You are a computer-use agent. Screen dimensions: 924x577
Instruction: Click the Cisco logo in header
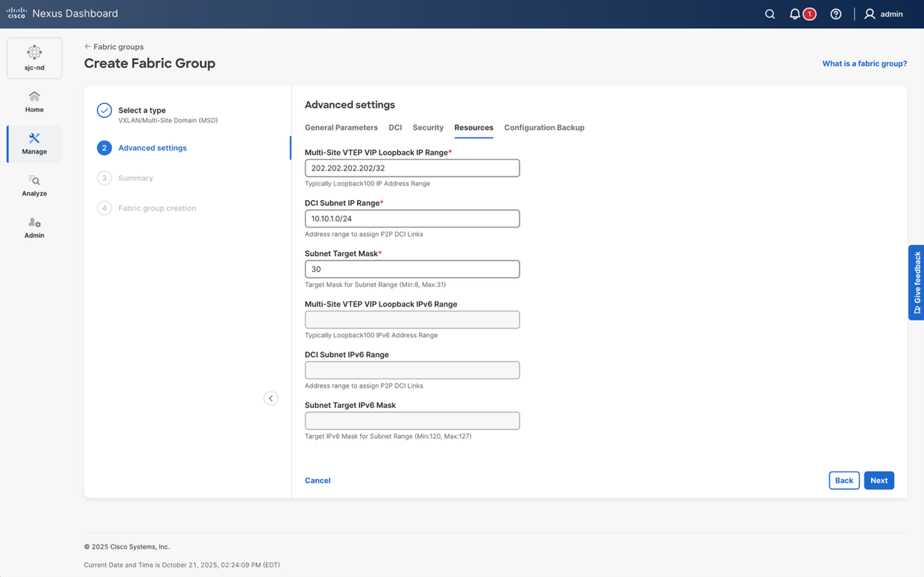16,13
